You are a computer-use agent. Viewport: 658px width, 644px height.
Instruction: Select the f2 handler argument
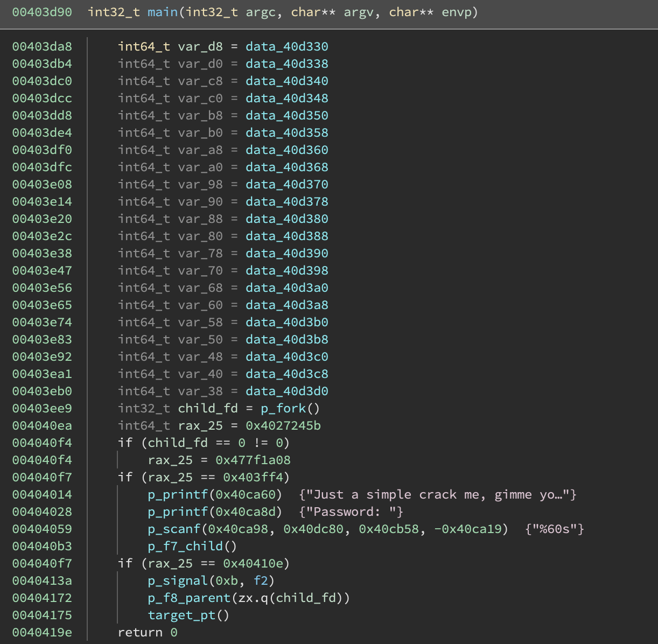261,580
